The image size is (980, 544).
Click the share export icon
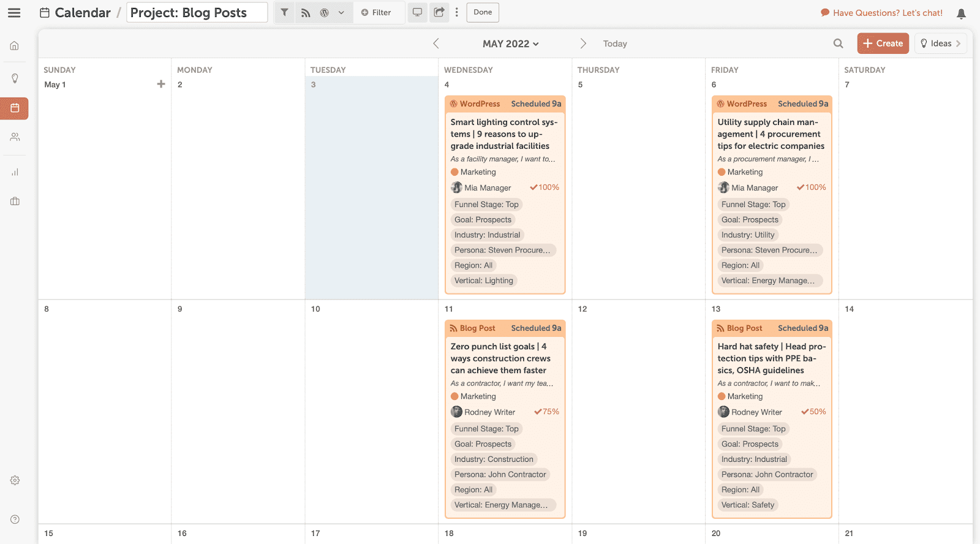point(439,12)
